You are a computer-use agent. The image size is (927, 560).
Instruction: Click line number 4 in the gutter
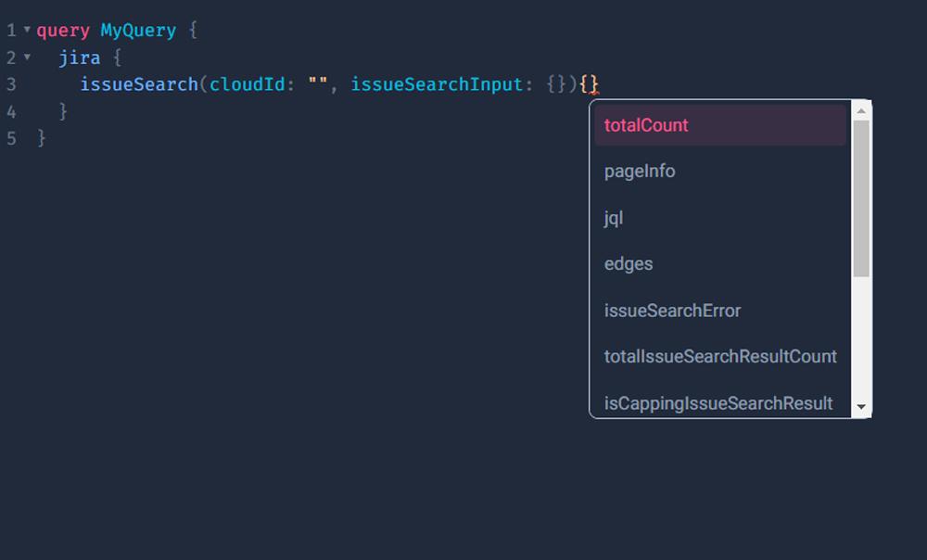tap(11, 112)
